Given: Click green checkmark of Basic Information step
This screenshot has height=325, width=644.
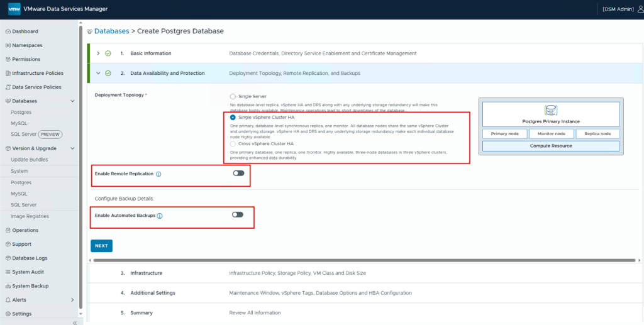Looking at the screenshot, I should click(x=108, y=53).
